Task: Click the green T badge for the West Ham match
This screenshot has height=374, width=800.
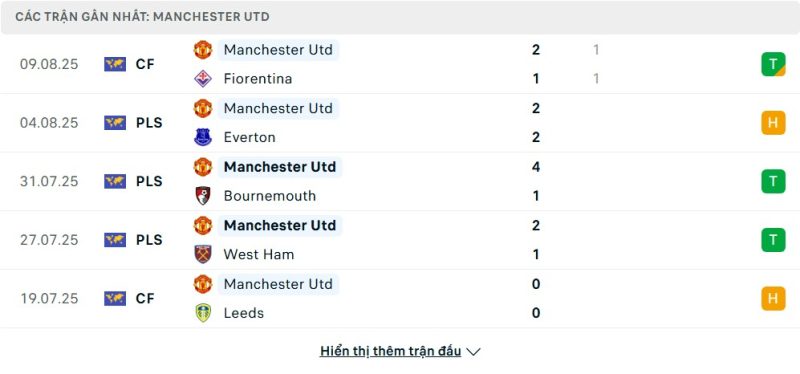Action: coord(773,240)
